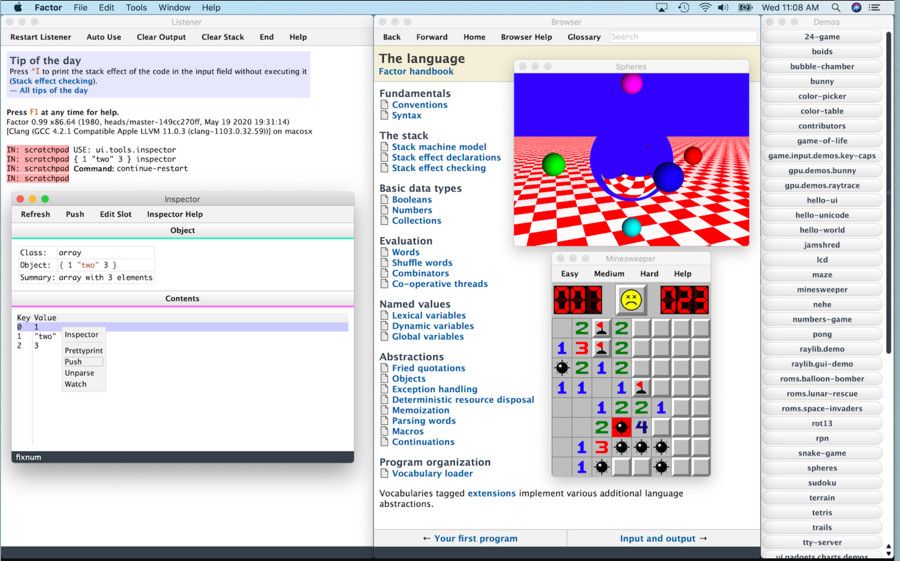
Task: Click Back in the Browser toolbar
Action: click(x=392, y=37)
